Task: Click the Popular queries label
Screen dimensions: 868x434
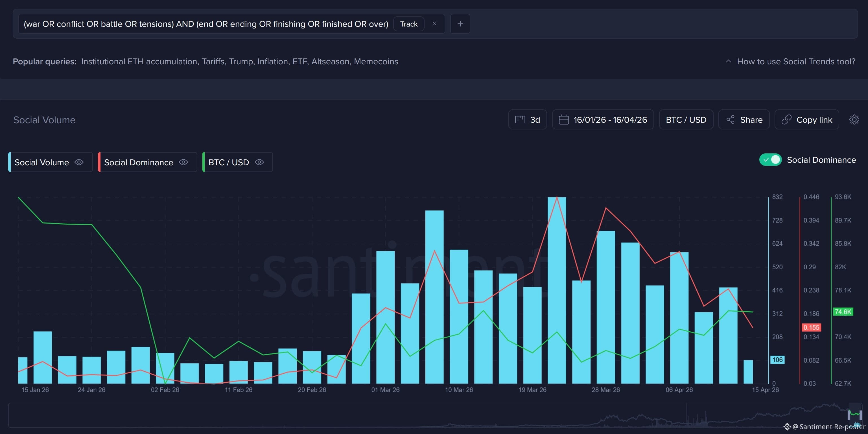Action: point(45,61)
